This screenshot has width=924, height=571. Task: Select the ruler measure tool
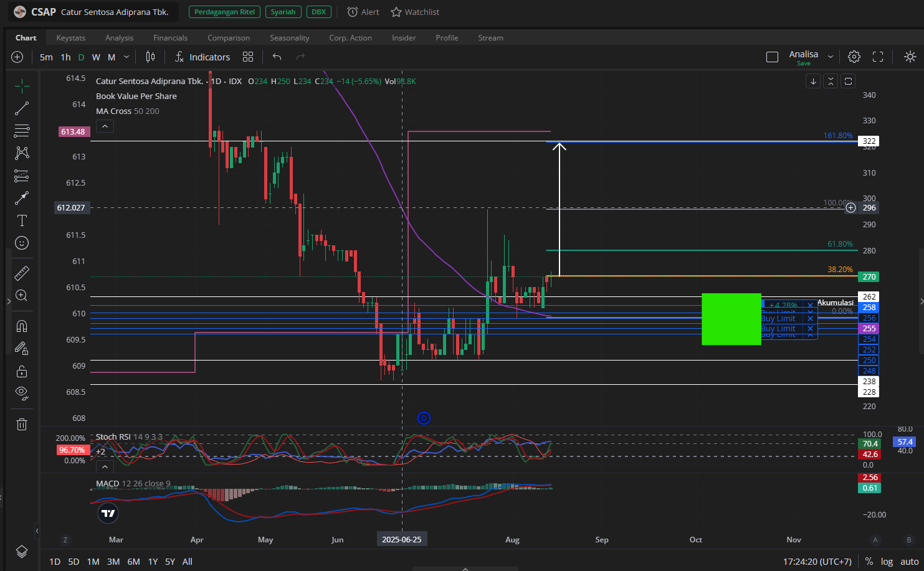(22, 273)
